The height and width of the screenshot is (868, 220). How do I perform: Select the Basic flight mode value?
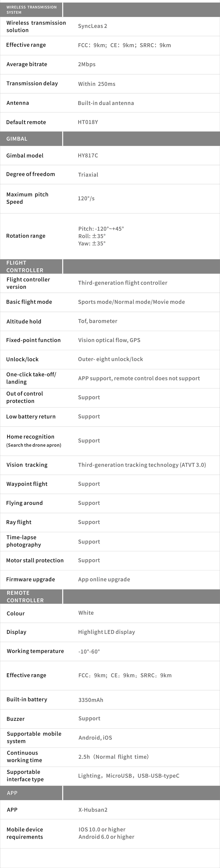pos(131,302)
